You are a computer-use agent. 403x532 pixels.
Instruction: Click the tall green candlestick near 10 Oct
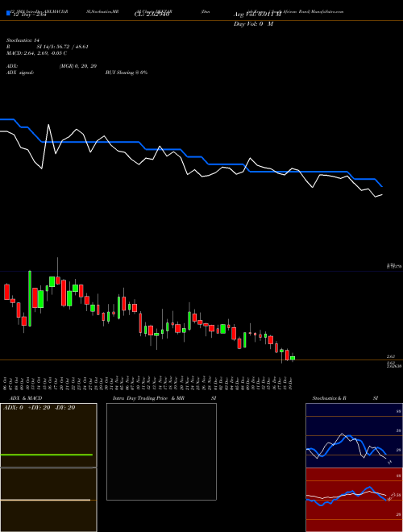click(30, 298)
